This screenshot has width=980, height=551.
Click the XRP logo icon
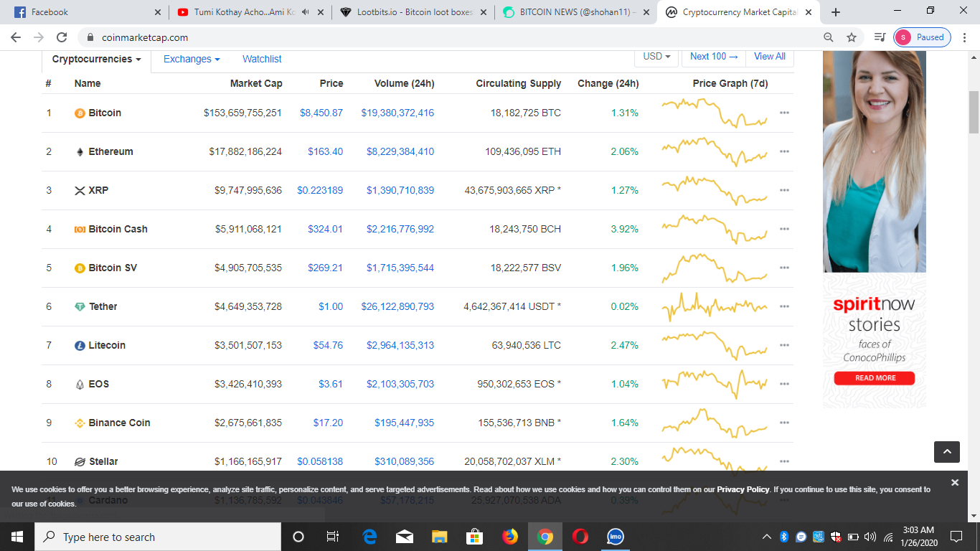click(x=80, y=191)
